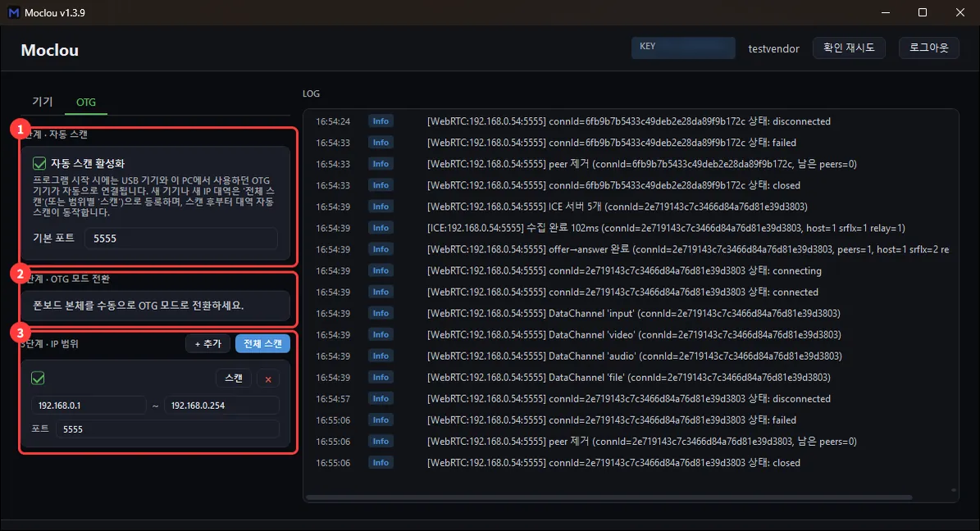Click the 포트 field in IP range card
The image size is (980, 531).
point(167,429)
